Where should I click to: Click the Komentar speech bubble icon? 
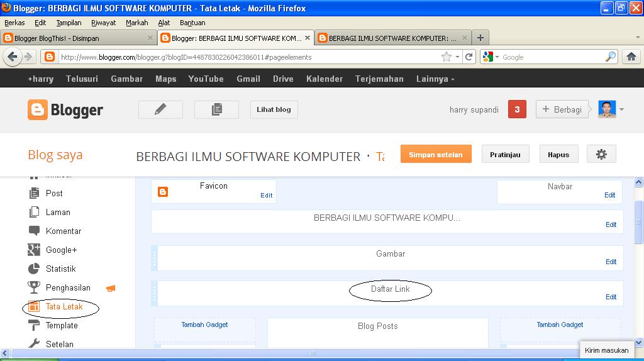(34, 231)
